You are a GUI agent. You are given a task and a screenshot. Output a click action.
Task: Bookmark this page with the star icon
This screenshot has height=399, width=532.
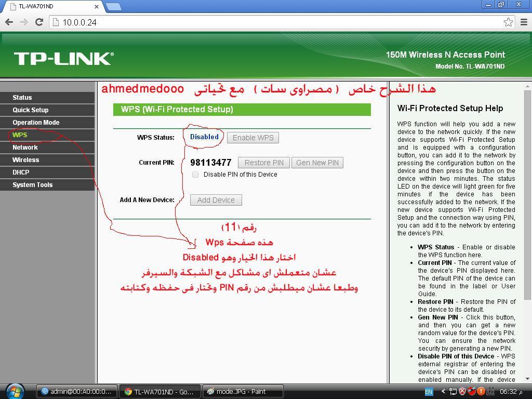tap(508, 22)
